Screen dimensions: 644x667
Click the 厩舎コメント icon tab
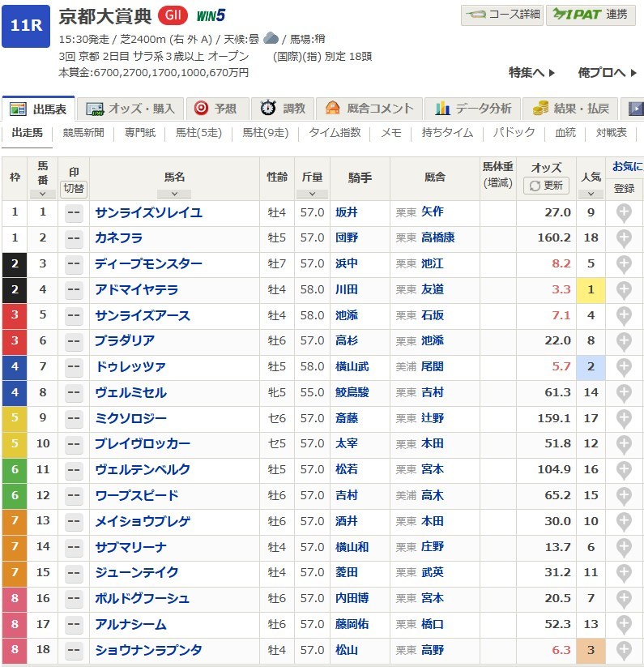click(332, 109)
